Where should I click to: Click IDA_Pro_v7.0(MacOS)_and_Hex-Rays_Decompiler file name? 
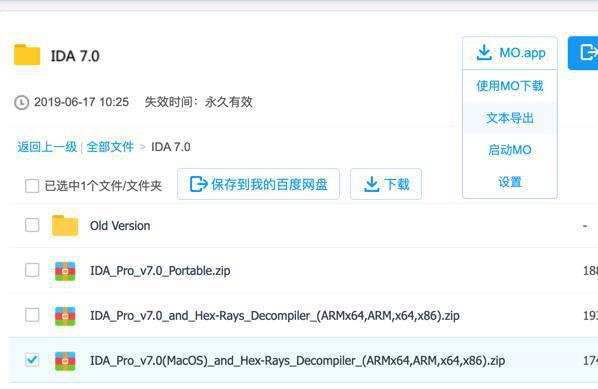(x=297, y=361)
